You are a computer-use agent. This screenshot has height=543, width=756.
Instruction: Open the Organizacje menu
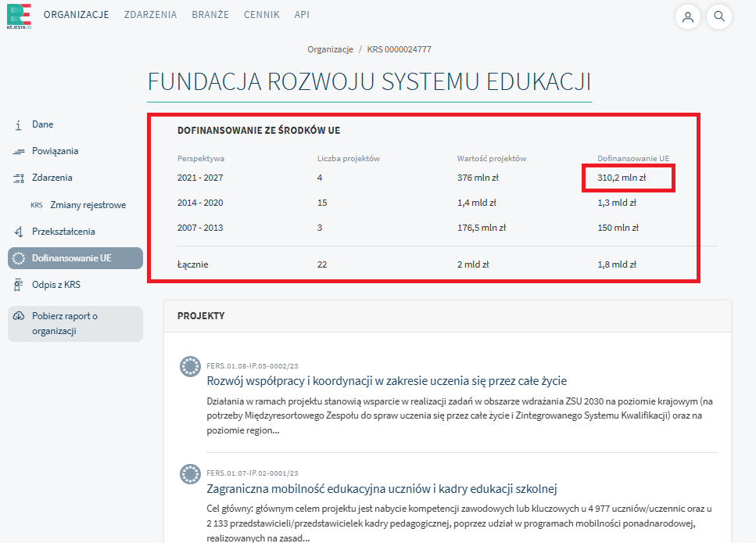[76, 15]
